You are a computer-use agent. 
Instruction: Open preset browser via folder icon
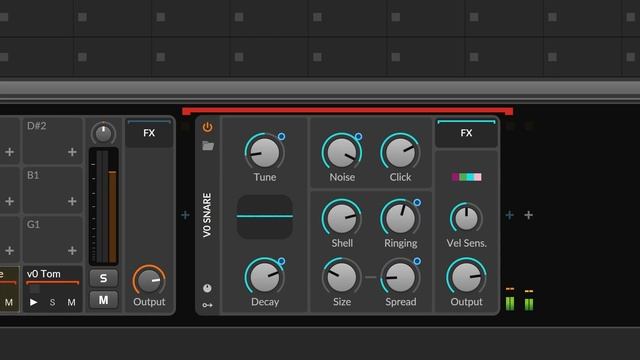coord(208,146)
